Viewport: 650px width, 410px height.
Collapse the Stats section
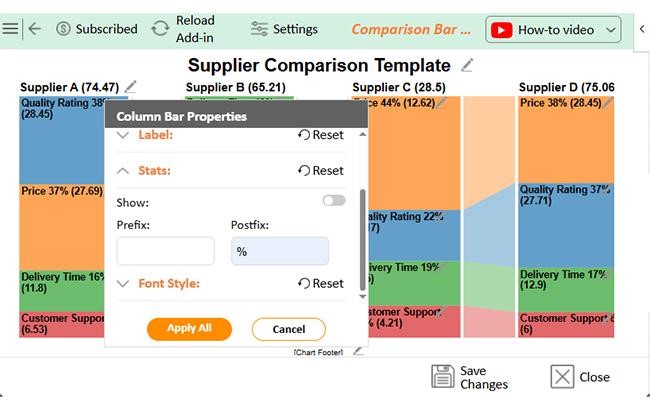coord(123,171)
